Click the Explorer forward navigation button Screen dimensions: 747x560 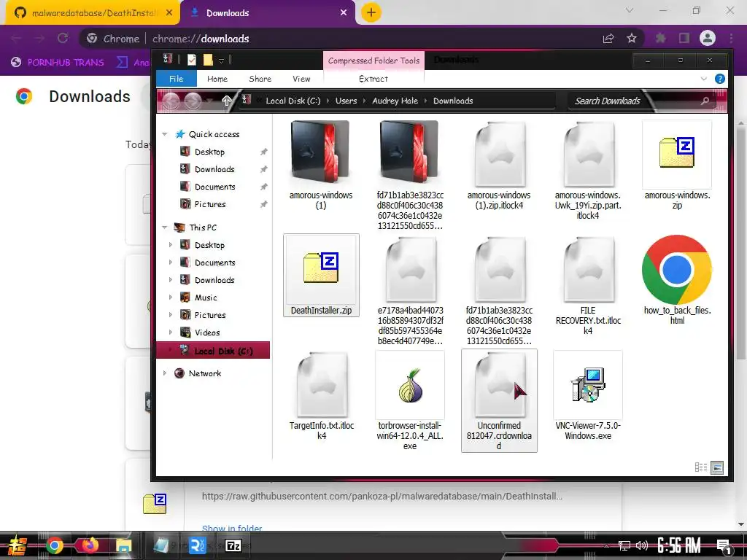tap(193, 101)
